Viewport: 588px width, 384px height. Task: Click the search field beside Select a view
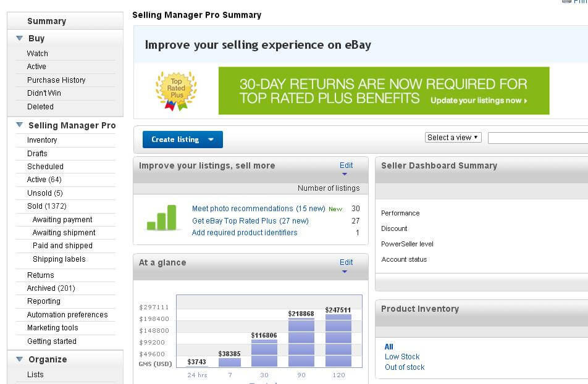click(x=538, y=138)
